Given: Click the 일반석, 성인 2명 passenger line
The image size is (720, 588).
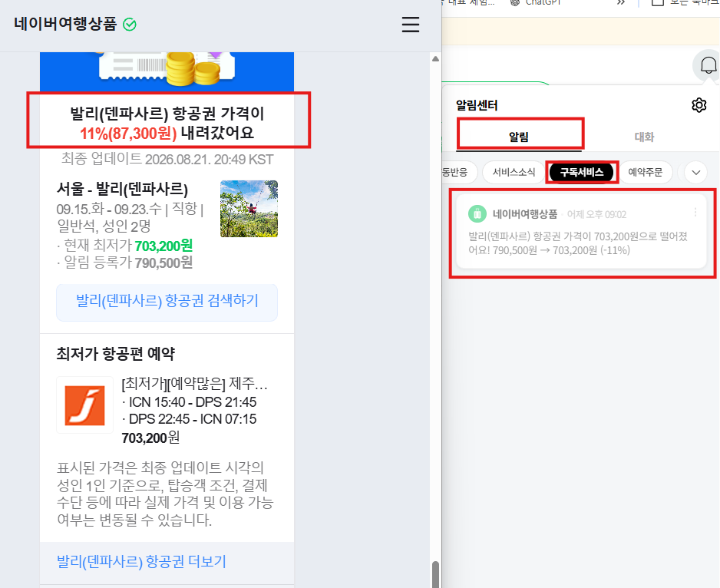Looking at the screenshot, I should coord(104,226).
